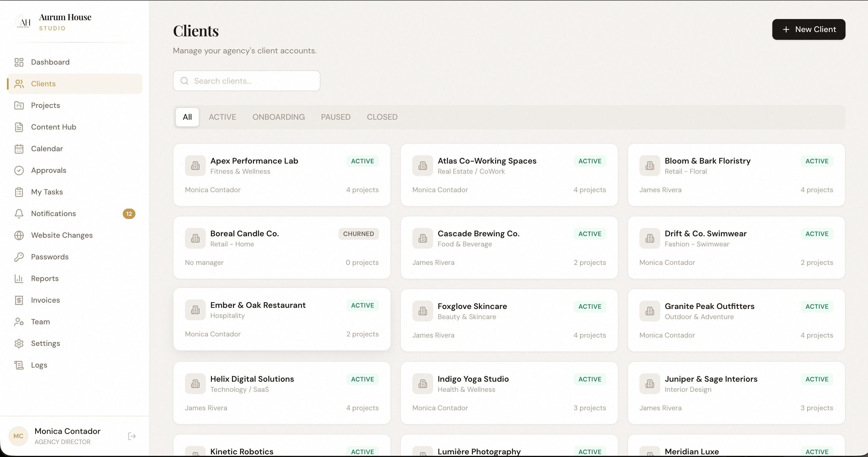Select the Projects folder icon in sidebar
Image resolution: width=868 pixels, height=457 pixels.
[x=19, y=105]
